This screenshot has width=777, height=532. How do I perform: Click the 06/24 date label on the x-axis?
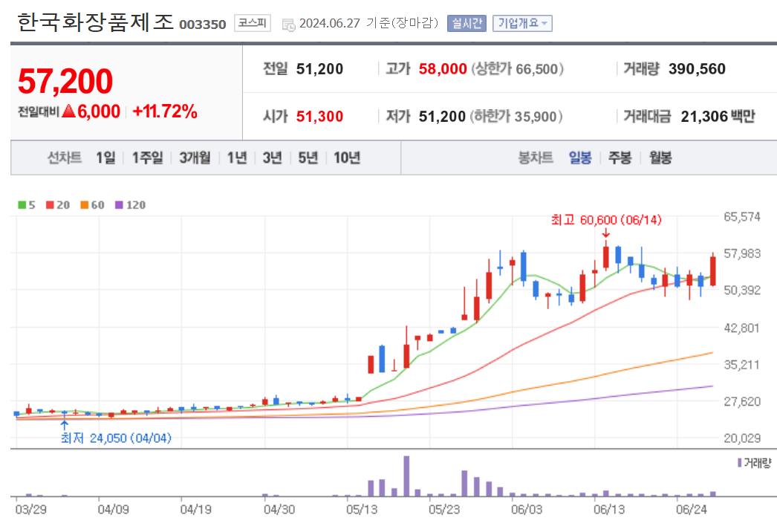pyautogui.click(x=692, y=510)
